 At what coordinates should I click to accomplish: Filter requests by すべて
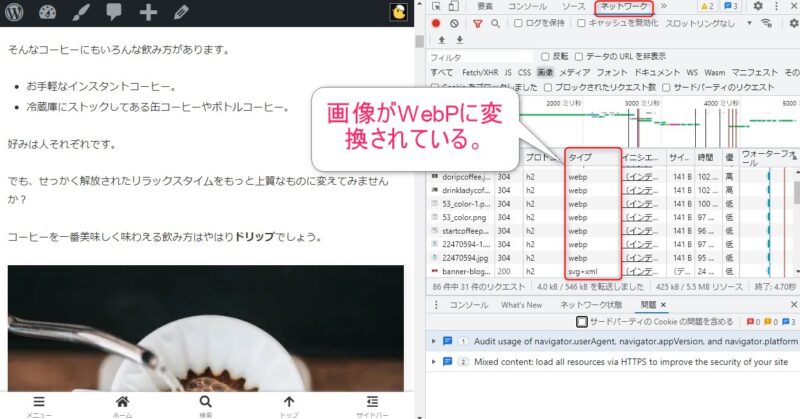coord(441,72)
